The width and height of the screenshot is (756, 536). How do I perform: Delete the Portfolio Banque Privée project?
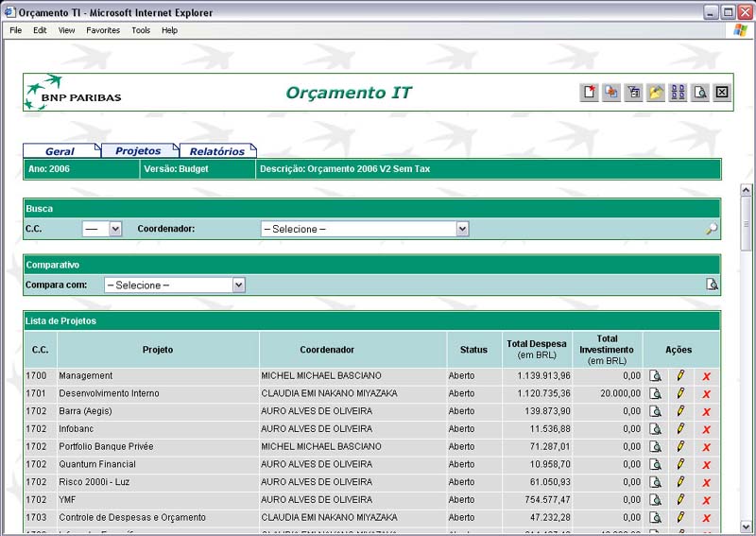706,447
